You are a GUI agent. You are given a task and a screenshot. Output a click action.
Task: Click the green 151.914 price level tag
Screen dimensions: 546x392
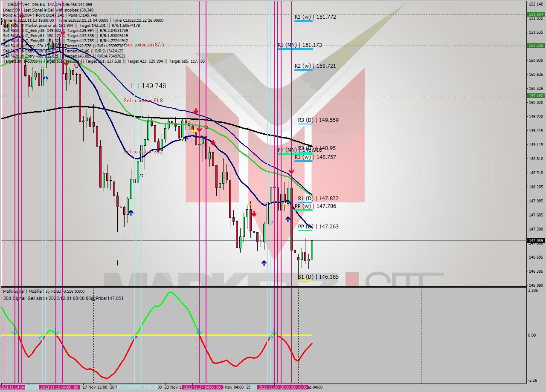point(536,14)
